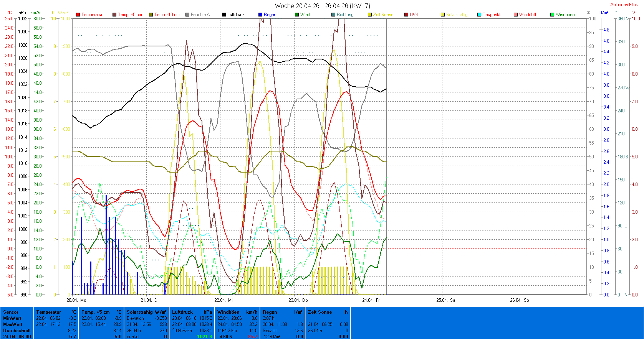Click the dark red UV-I legend marker
This screenshot has width=644, height=339.
[406, 15]
